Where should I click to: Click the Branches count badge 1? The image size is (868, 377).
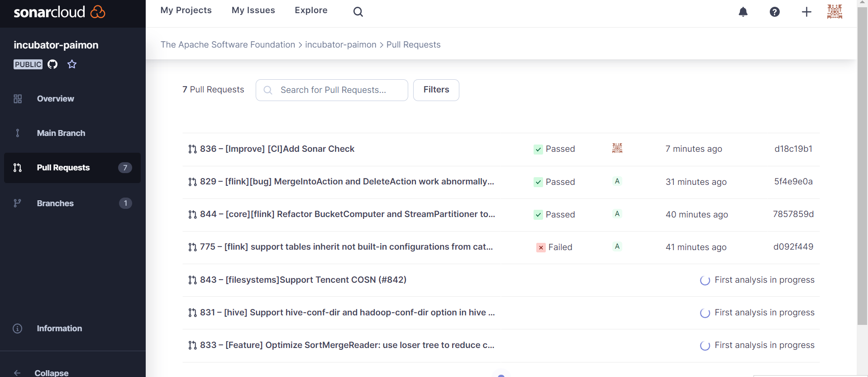tap(125, 203)
